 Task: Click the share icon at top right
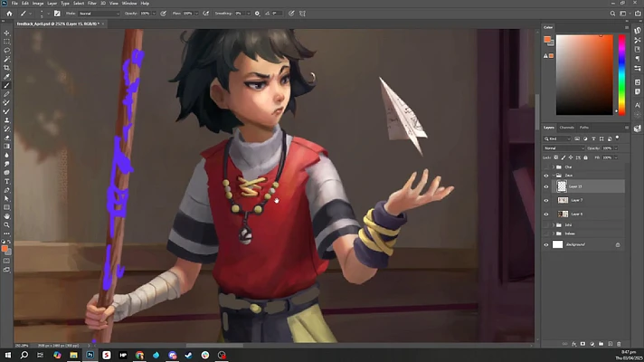point(638,14)
